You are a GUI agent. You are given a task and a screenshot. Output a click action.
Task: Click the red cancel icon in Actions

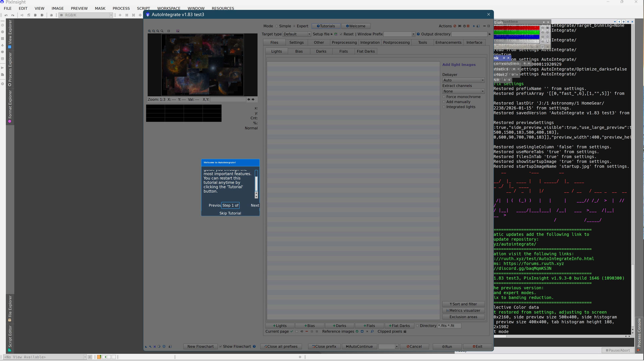pyautogui.click(x=455, y=26)
